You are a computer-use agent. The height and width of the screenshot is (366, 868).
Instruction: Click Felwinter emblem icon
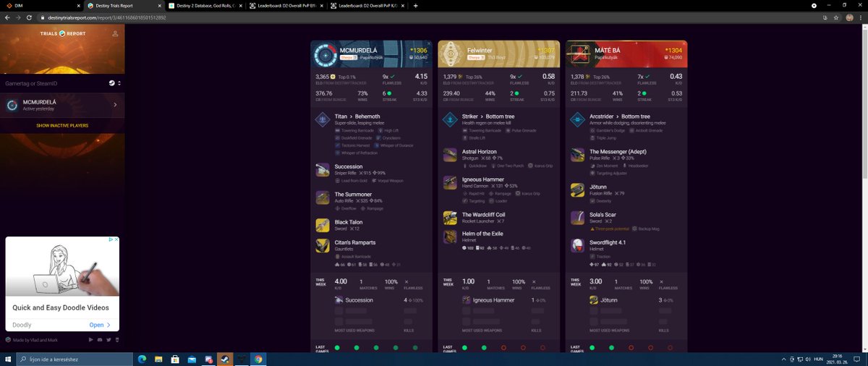point(452,54)
